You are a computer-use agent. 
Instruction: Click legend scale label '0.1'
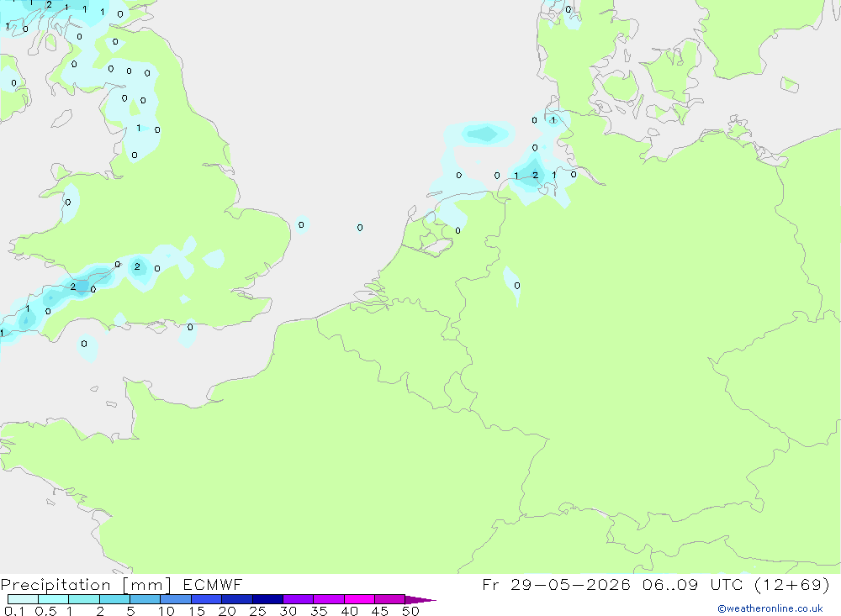pyautogui.click(x=14, y=611)
